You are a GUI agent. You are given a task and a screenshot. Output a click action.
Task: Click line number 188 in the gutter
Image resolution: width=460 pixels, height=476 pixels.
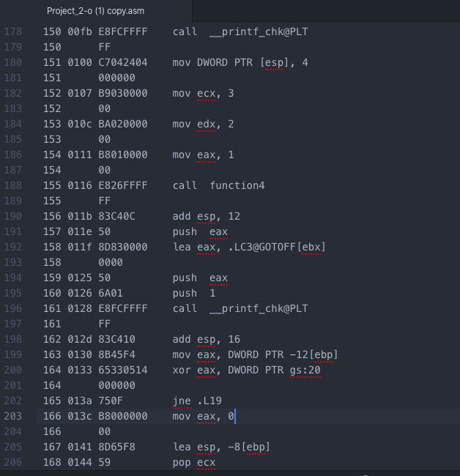click(x=12, y=185)
